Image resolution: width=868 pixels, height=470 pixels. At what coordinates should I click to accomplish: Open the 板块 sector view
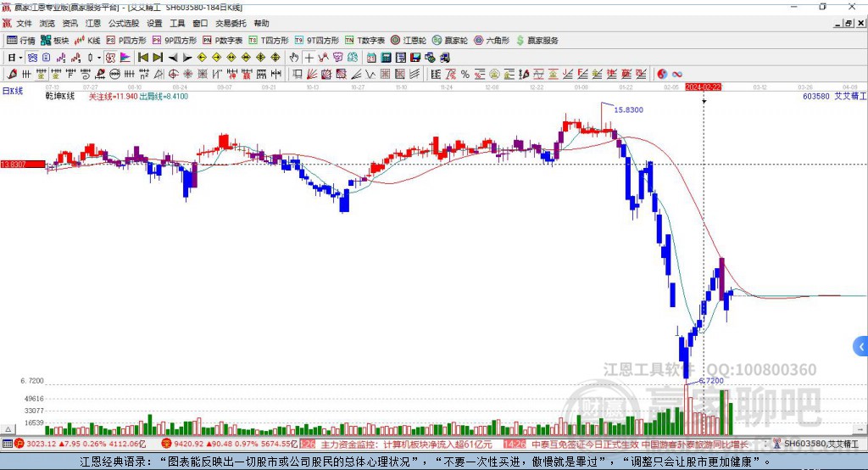pyautogui.click(x=54, y=41)
